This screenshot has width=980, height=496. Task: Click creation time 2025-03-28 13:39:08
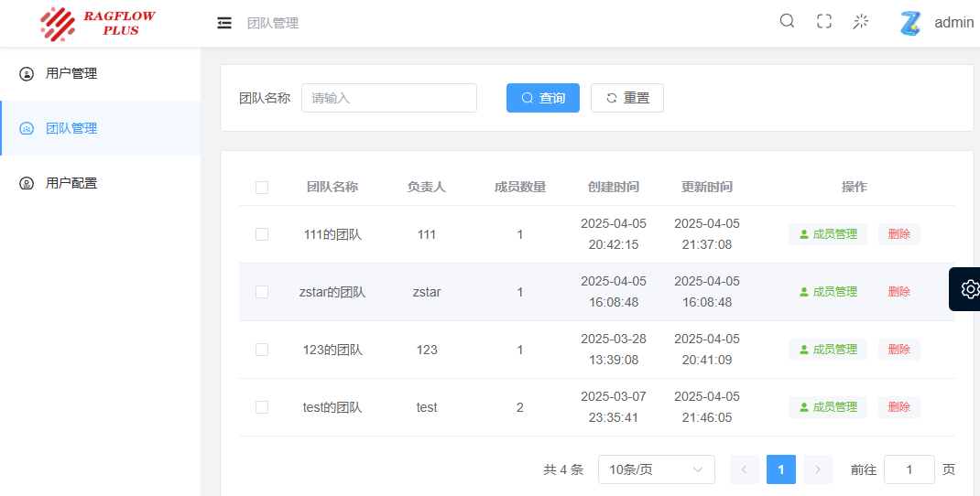(x=614, y=350)
